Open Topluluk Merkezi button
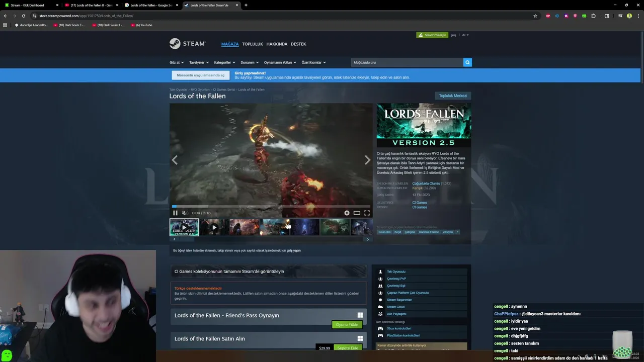The height and width of the screenshot is (362, 644). coord(453,96)
